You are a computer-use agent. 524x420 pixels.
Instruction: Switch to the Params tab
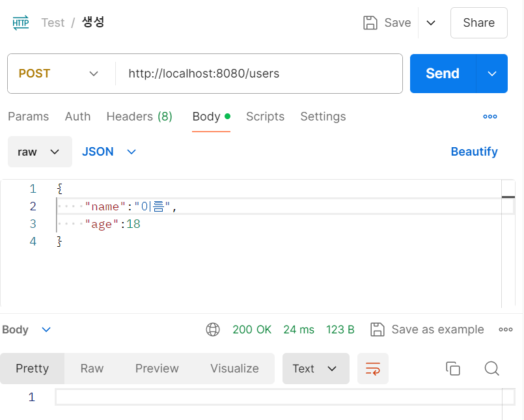[29, 117]
